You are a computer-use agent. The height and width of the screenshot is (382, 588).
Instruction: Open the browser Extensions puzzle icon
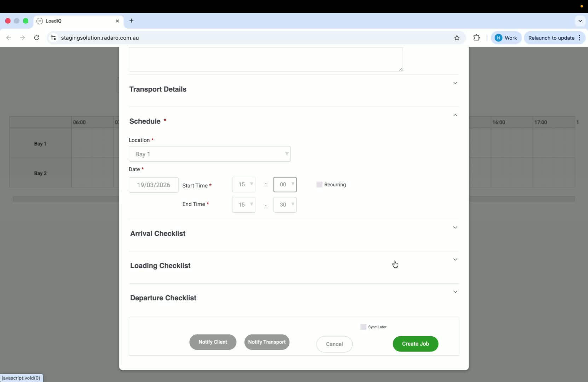(x=477, y=37)
